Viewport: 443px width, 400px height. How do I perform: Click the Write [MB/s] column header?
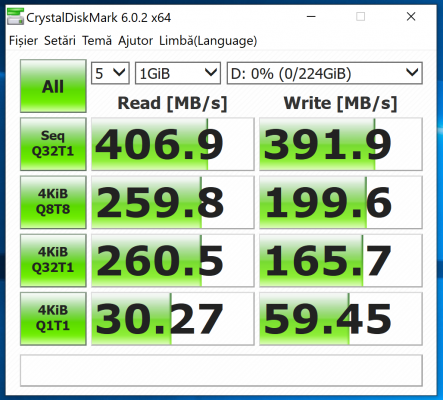click(x=340, y=103)
